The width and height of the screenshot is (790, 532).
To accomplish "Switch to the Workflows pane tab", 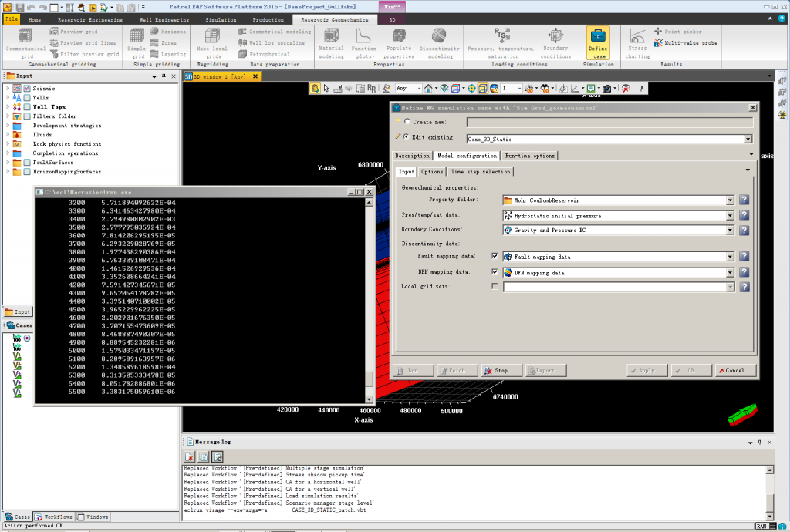I will 54,517.
